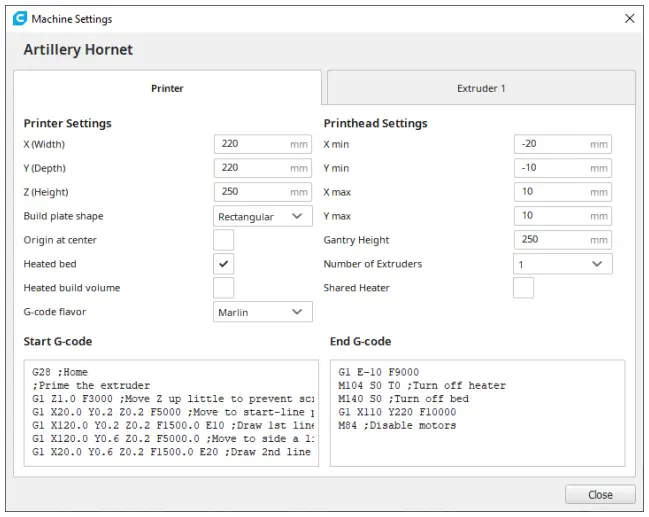649x517 pixels.
Task: Edit the Gantry Height field
Action: coord(562,240)
